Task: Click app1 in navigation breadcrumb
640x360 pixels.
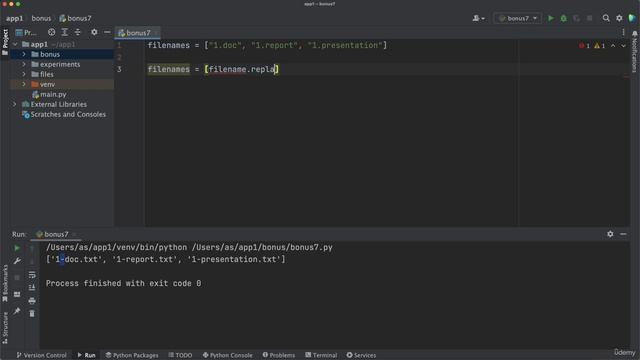Action: pos(14,18)
